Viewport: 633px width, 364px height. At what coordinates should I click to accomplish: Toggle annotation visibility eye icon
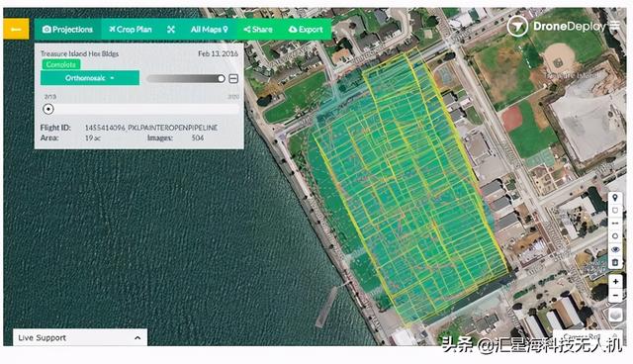pos(615,249)
